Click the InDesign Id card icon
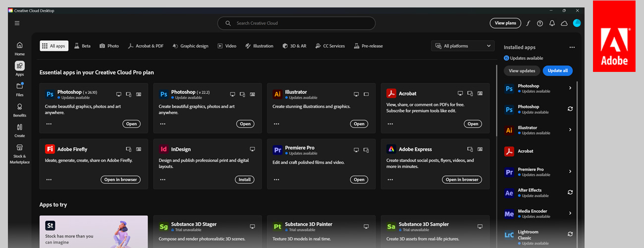644x248 pixels. coord(163,149)
